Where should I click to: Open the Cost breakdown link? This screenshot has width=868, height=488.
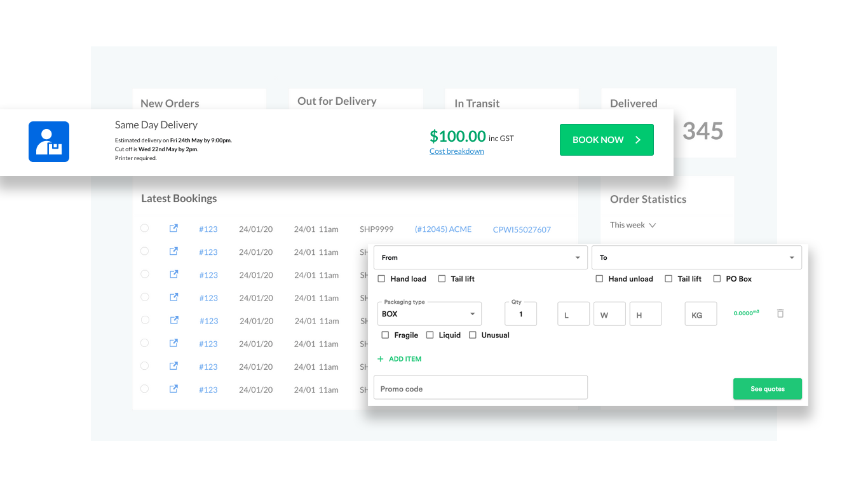coord(456,151)
